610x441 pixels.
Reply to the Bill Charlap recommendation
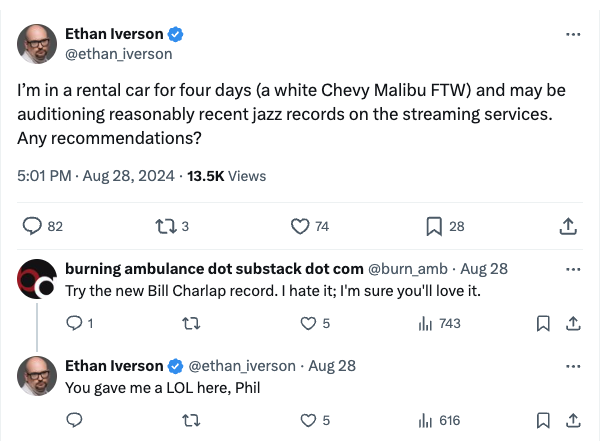(x=73, y=323)
